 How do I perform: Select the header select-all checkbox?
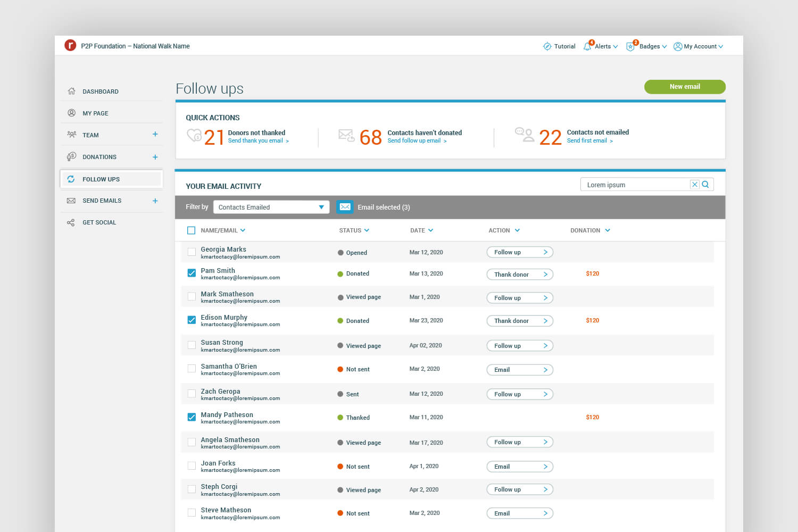pos(192,230)
